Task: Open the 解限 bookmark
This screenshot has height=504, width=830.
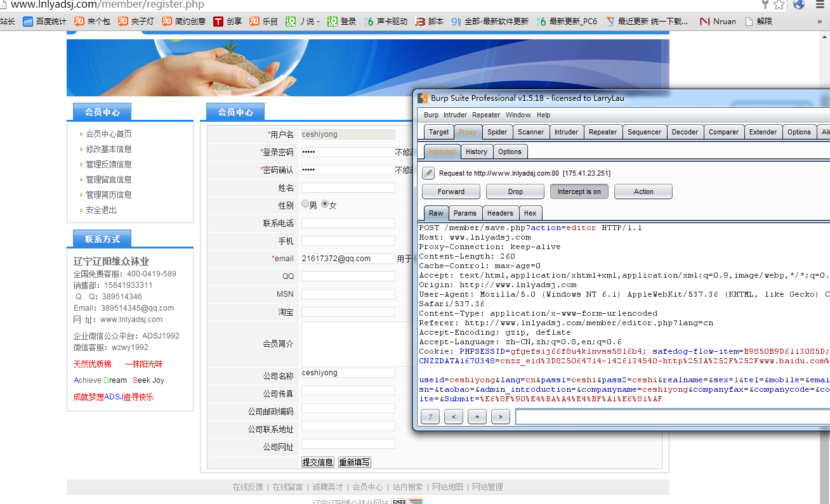Action: tap(758, 22)
